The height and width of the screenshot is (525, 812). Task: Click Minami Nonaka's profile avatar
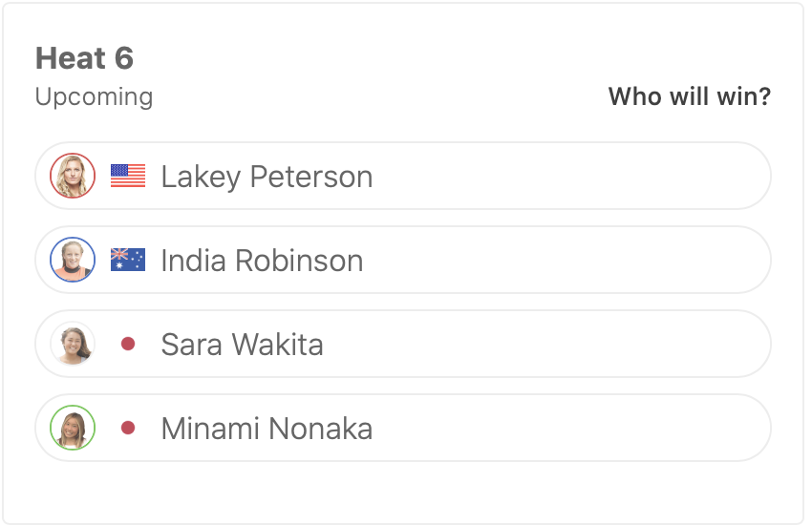[73, 428]
